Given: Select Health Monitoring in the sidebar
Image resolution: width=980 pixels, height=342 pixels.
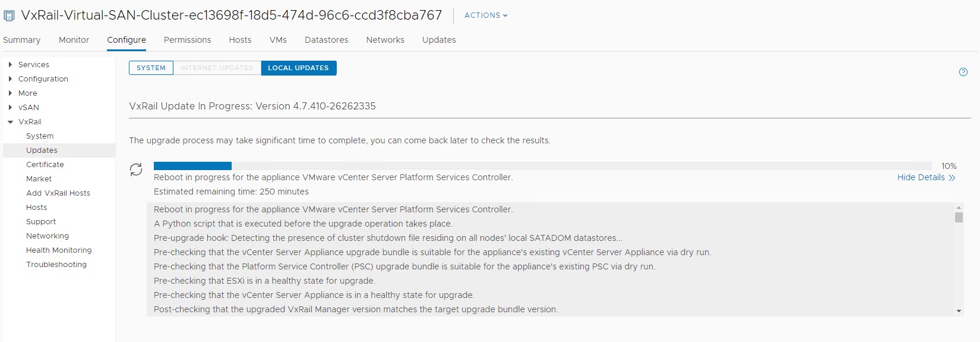Looking at the screenshot, I should [59, 250].
